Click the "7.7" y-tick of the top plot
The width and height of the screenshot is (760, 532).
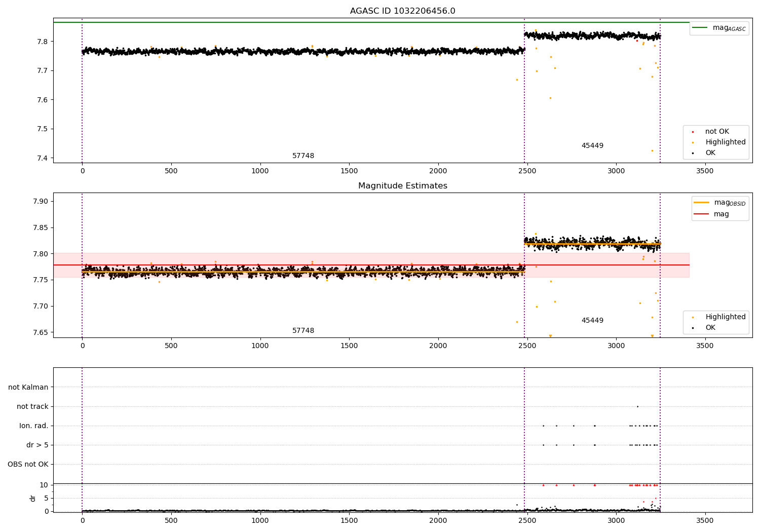(44, 70)
